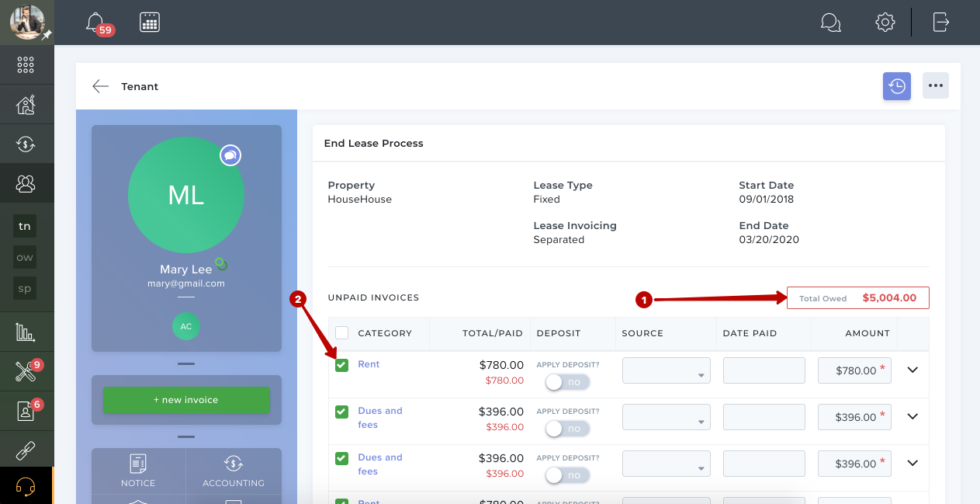Click Date Paid field for the Rent row
The width and height of the screenshot is (980, 504).
click(764, 370)
